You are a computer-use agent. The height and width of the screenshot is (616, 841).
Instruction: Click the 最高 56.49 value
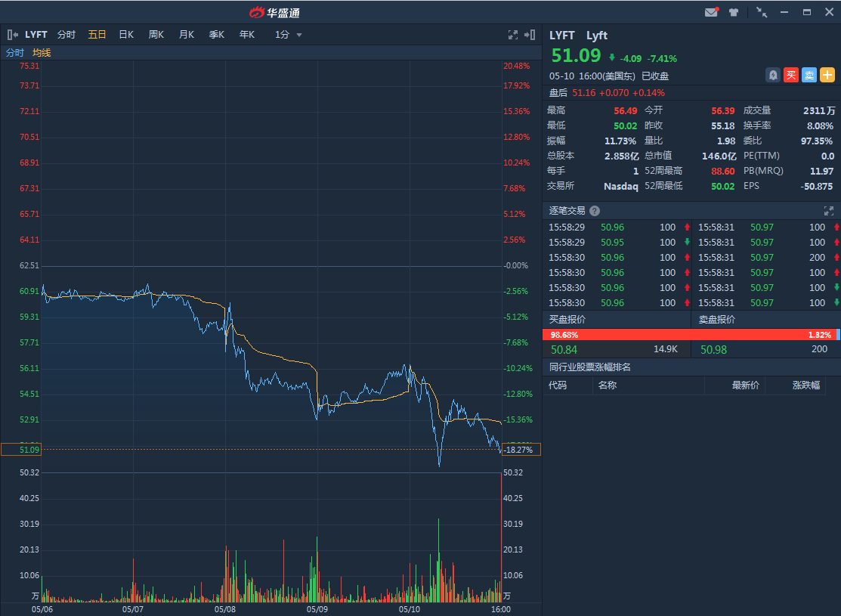[626, 111]
